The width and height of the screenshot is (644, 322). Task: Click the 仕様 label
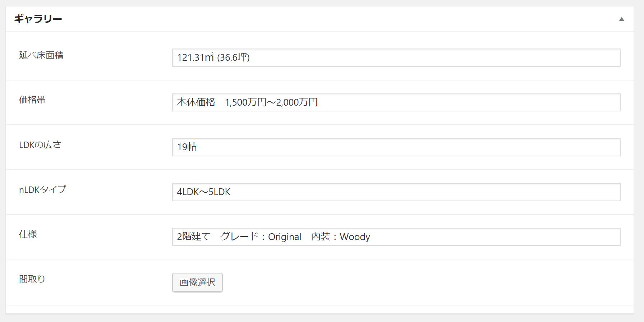28,234
